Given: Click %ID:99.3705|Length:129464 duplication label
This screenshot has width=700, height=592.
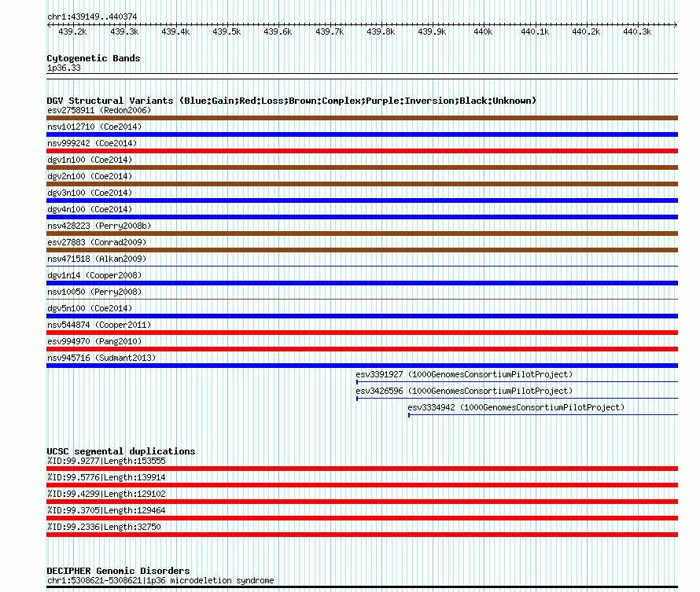Looking at the screenshot, I should (106, 510).
